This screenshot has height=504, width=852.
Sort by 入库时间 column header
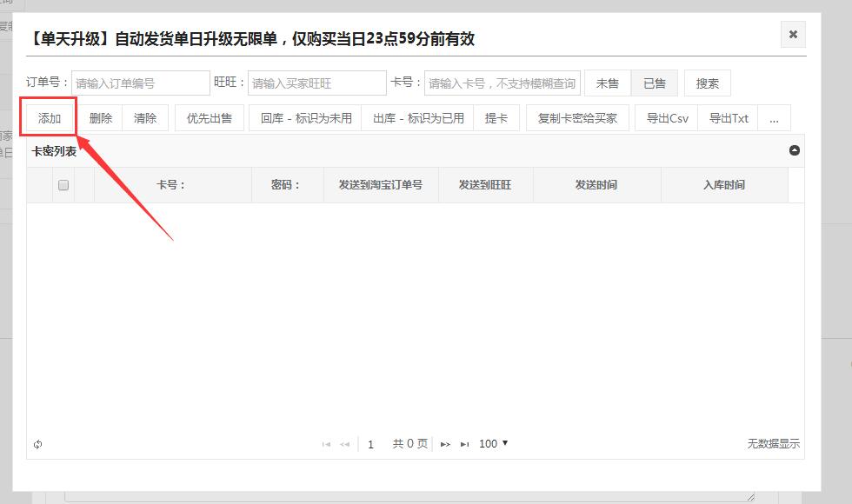pyautogui.click(x=724, y=185)
